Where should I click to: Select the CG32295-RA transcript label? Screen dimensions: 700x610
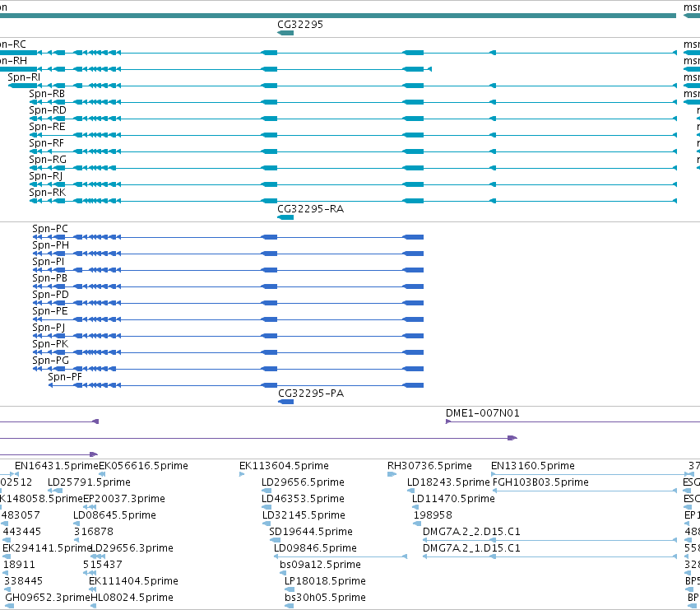point(311,209)
